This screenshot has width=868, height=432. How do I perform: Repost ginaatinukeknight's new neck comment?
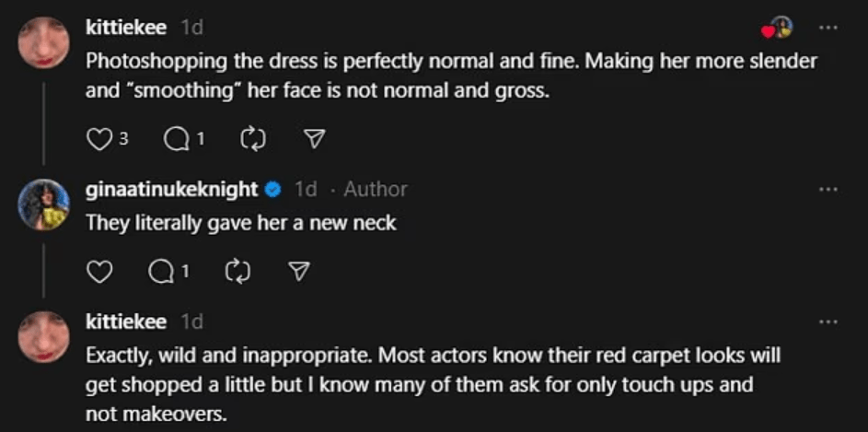coord(237,272)
